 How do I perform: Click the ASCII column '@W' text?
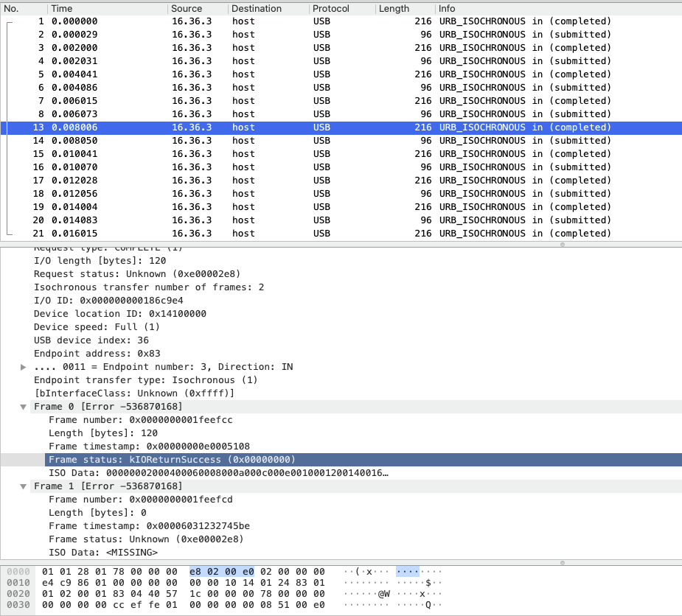pyautogui.click(x=383, y=594)
